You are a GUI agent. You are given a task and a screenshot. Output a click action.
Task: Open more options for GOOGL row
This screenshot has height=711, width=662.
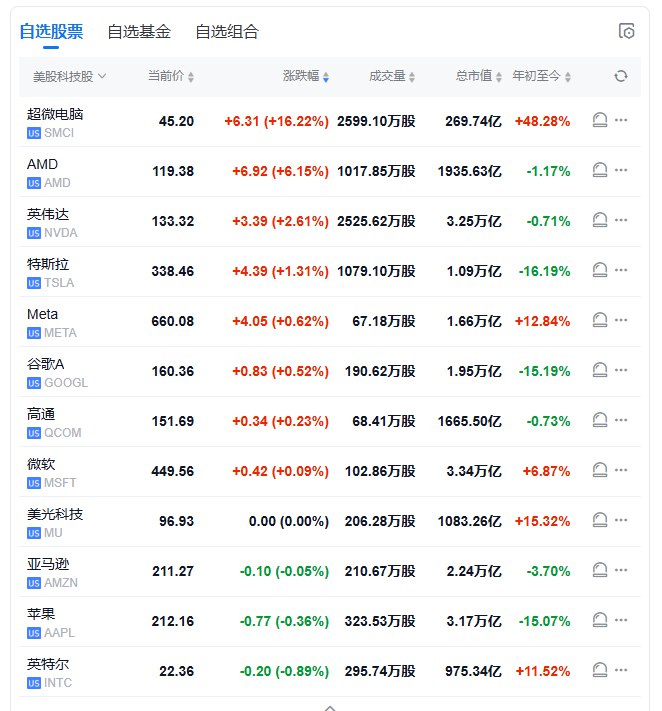click(x=621, y=370)
